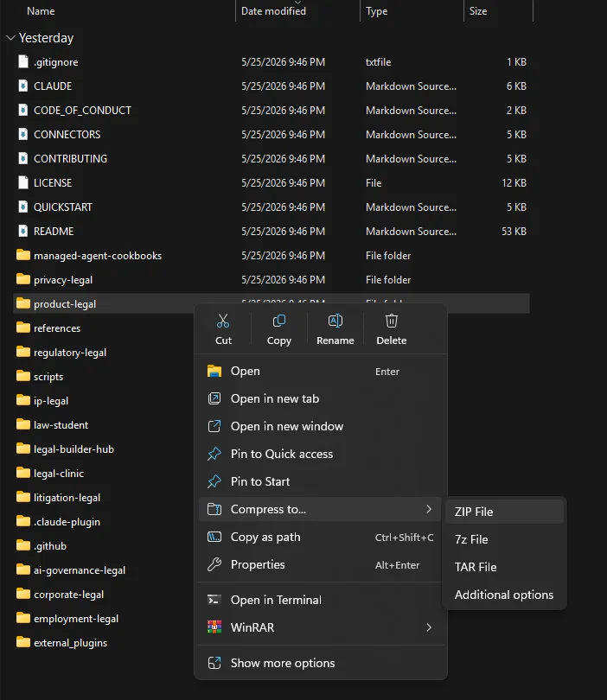Select the CODE_OF_CONDUCT file name
The image size is (607, 700).
tap(83, 111)
